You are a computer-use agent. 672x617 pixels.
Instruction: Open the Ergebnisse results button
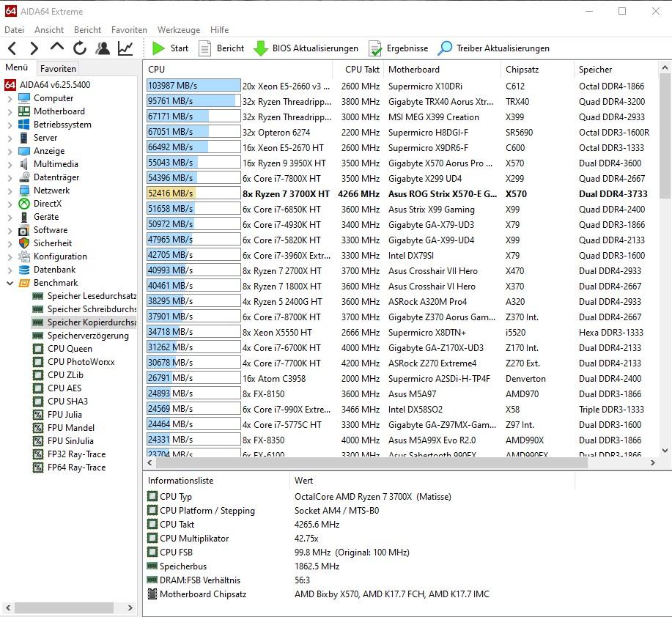point(398,48)
